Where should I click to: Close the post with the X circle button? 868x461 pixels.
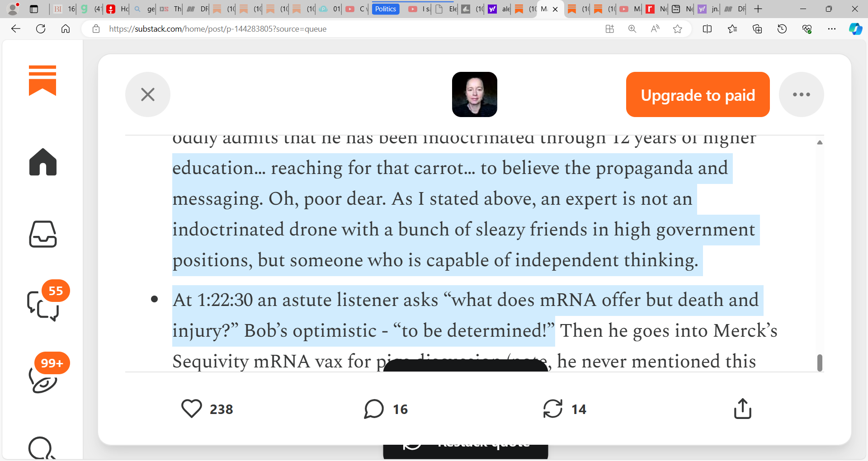148,94
